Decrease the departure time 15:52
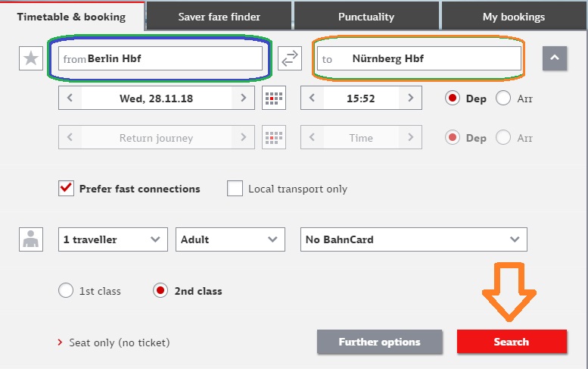Viewport: 588px width, 369px height. click(312, 98)
